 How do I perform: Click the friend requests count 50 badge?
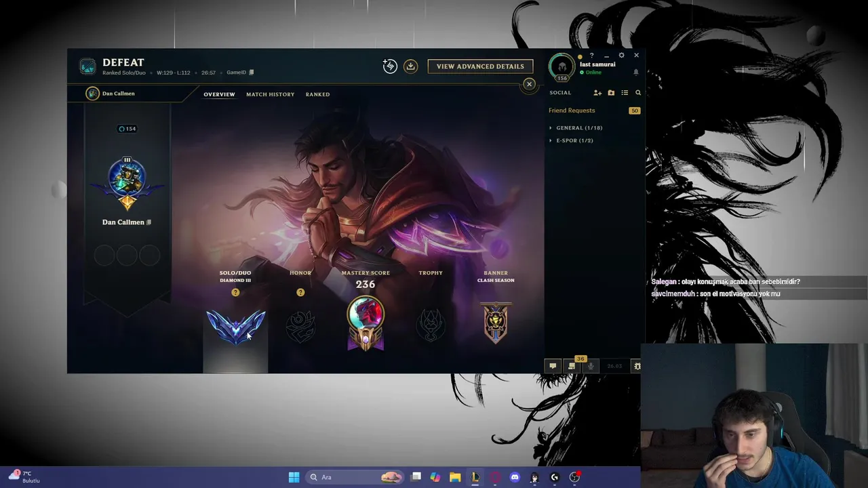(635, 110)
